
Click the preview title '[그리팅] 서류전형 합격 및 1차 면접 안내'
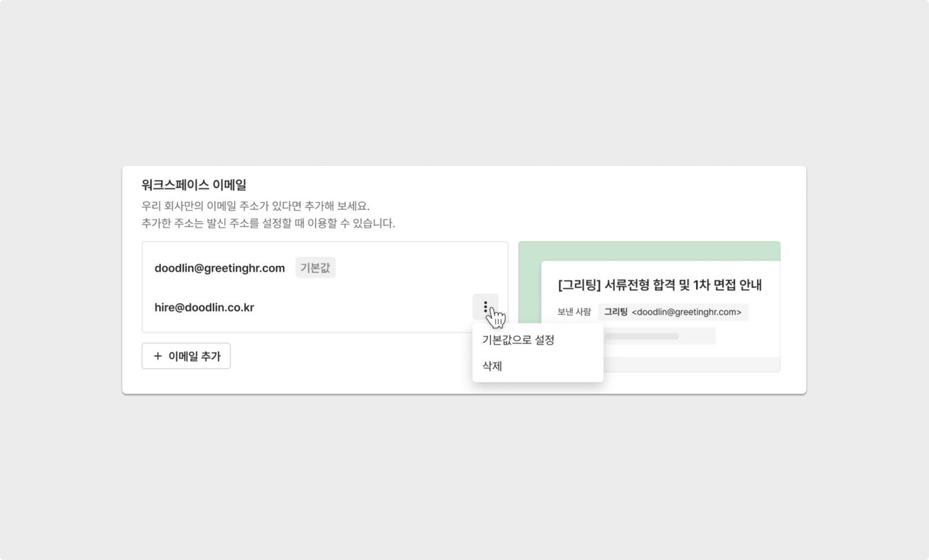pyautogui.click(x=659, y=285)
